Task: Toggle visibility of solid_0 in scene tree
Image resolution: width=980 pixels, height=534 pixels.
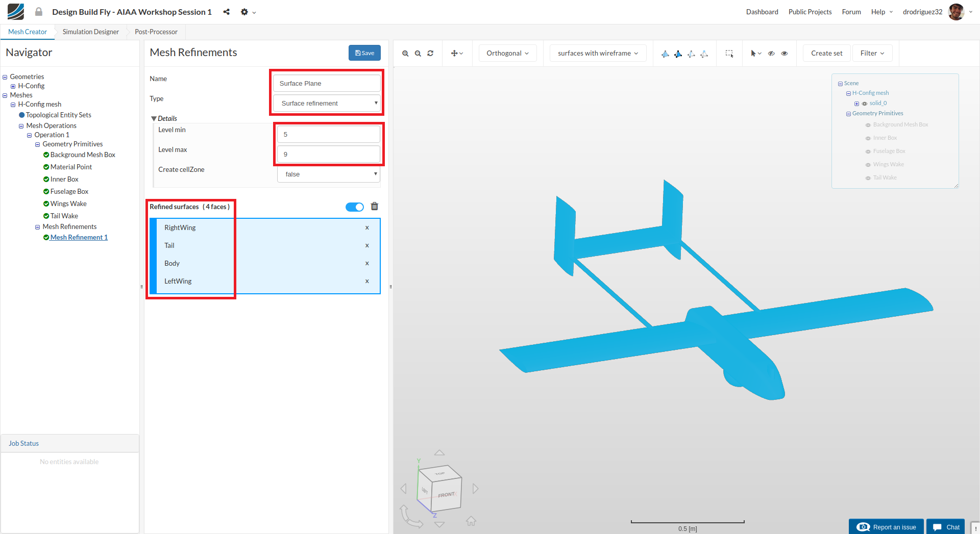Action: point(865,104)
